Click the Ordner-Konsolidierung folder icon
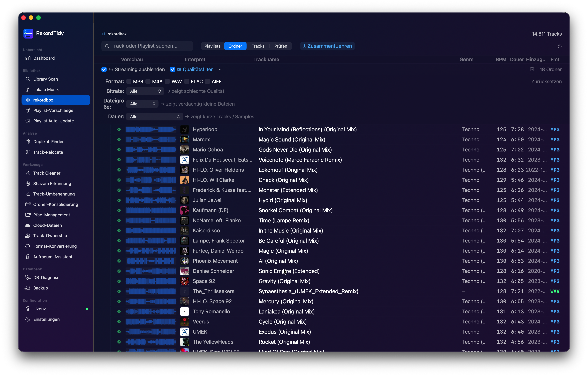The width and height of the screenshot is (588, 376). pyautogui.click(x=28, y=204)
